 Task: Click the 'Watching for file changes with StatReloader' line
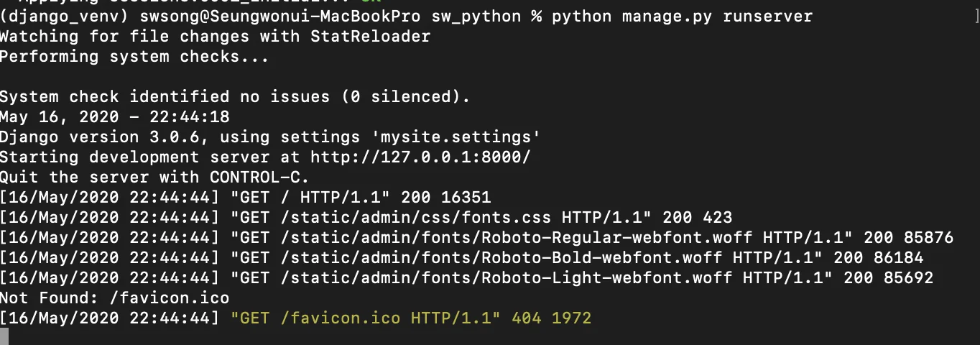click(x=215, y=36)
